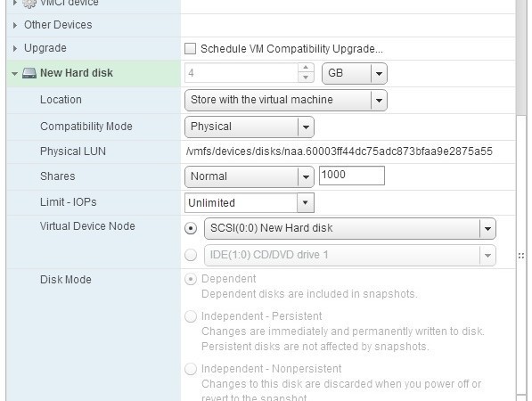Screen dimensions: 532x401
Task: Decrease disk size with down stepper arrow
Action: (x=306, y=78)
